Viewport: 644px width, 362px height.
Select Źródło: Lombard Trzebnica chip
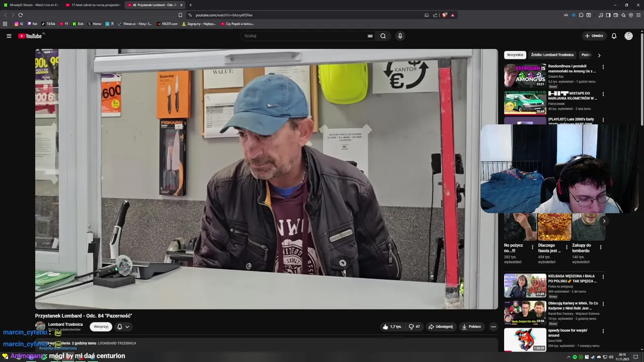point(552,55)
